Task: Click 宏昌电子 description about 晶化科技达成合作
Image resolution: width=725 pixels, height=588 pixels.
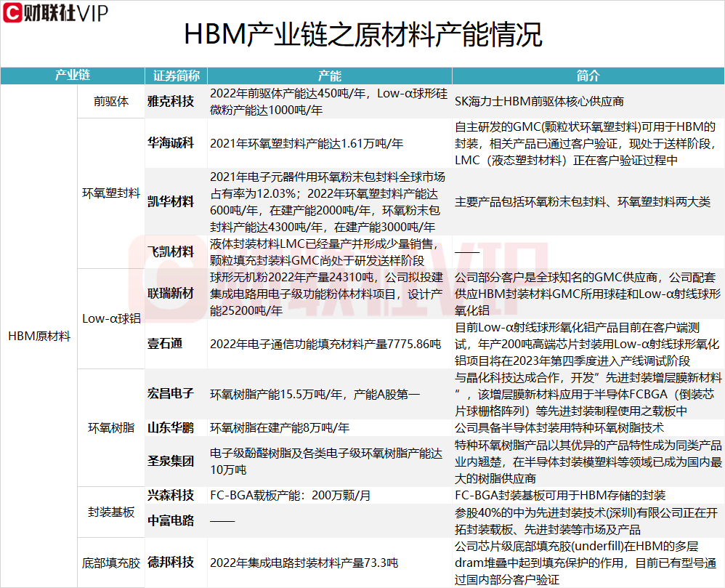Action: coord(588,394)
